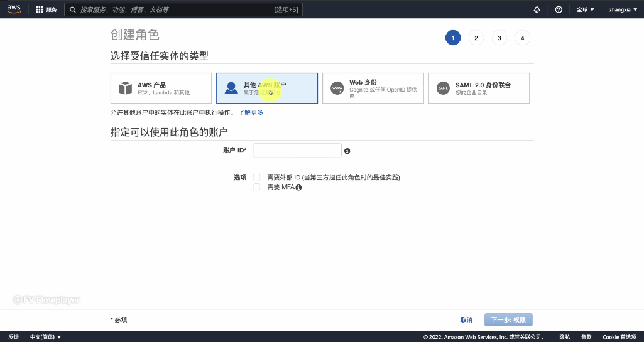Viewport: 644px width, 342px height.
Task: Select the Web 身份 entity card
Action: click(x=373, y=88)
